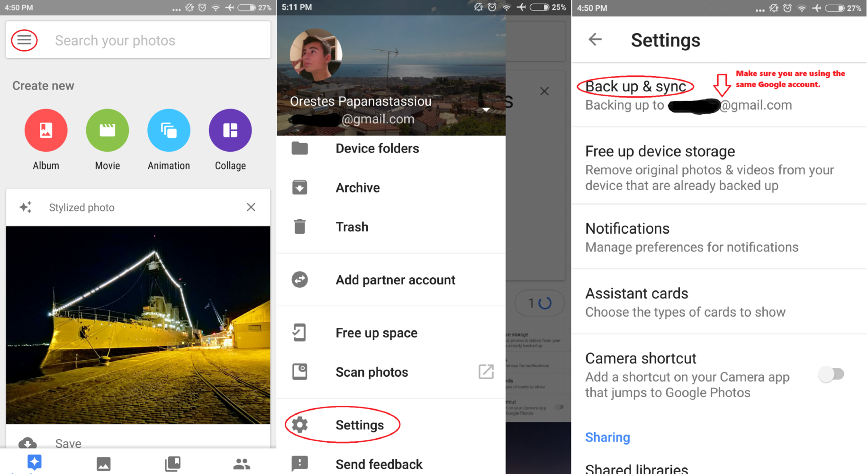The image size is (868, 474).
Task: Go back from Settings screen
Action: click(x=595, y=39)
